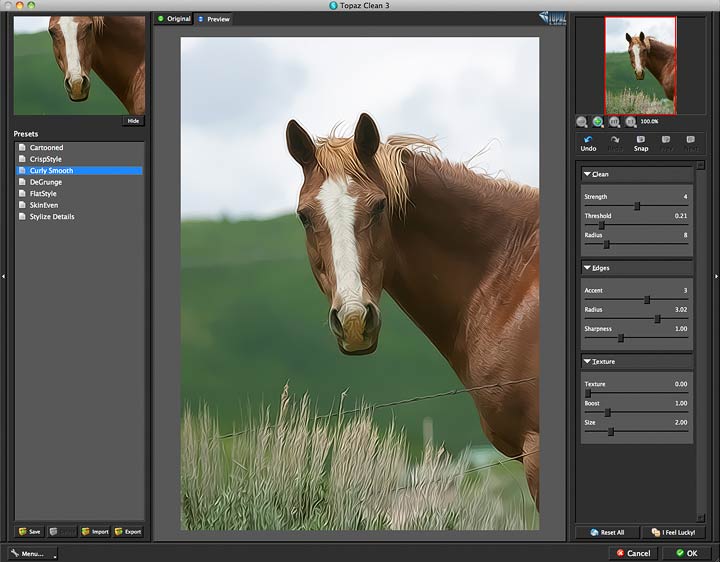Click the 1:1 actual size zoom icon
Screen dimensions: 720x562
click(630, 122)
